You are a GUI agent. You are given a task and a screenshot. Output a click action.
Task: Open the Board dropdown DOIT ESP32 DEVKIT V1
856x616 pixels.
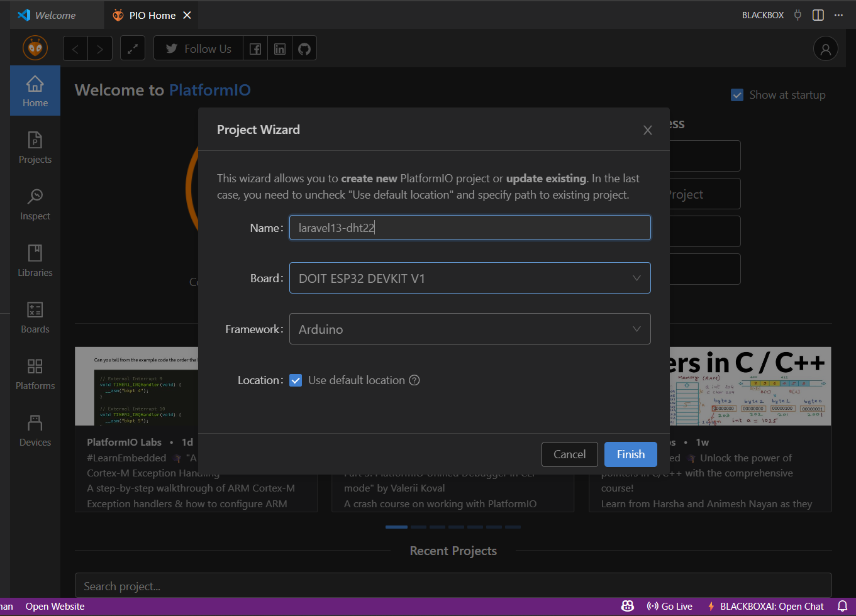470,278
